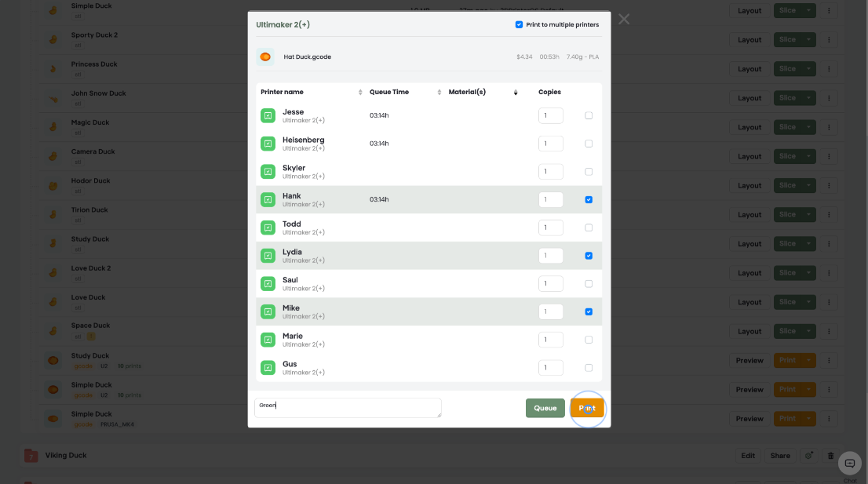This screenshot has width=868, height=484.
Task: Click Lydia printer status icon
Action: pos(268,256)
